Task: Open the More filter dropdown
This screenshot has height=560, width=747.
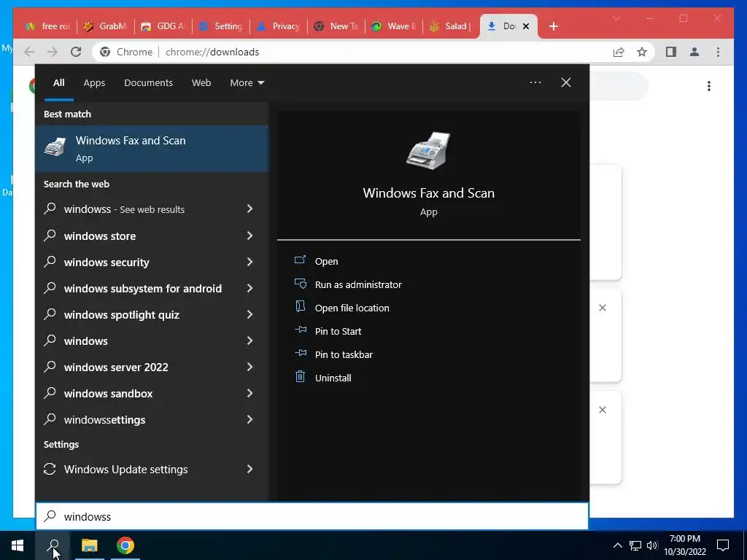Action: (x=247, y=83)
